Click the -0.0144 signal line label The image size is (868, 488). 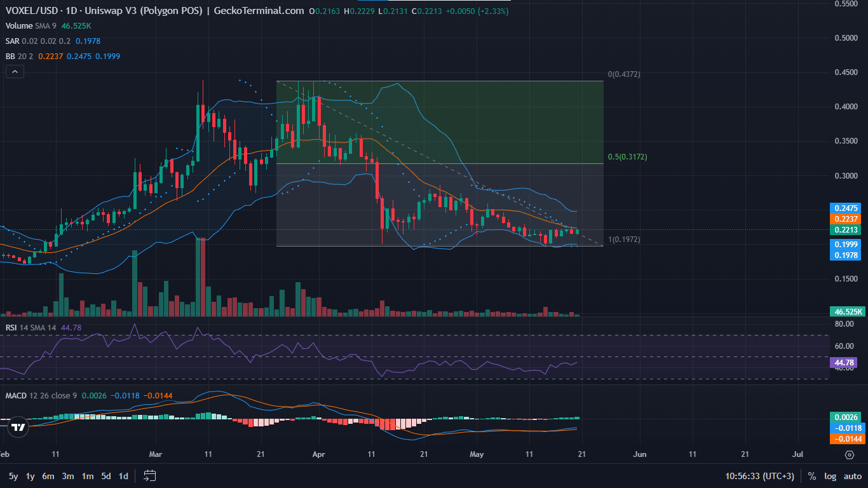click(847, 438)
